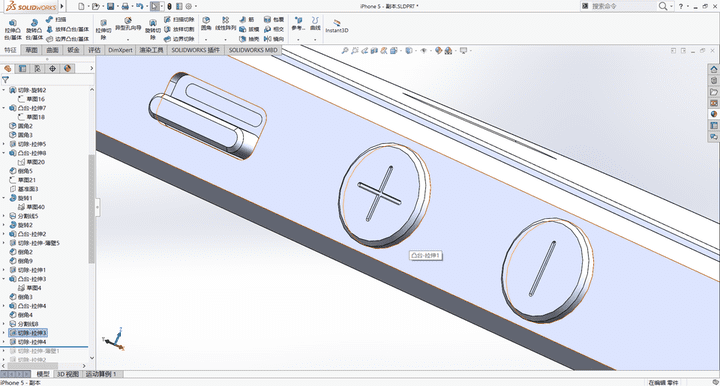The image size is (720, 386).
Task: Toggle Instant3D mode
Action: pos(337,26)
